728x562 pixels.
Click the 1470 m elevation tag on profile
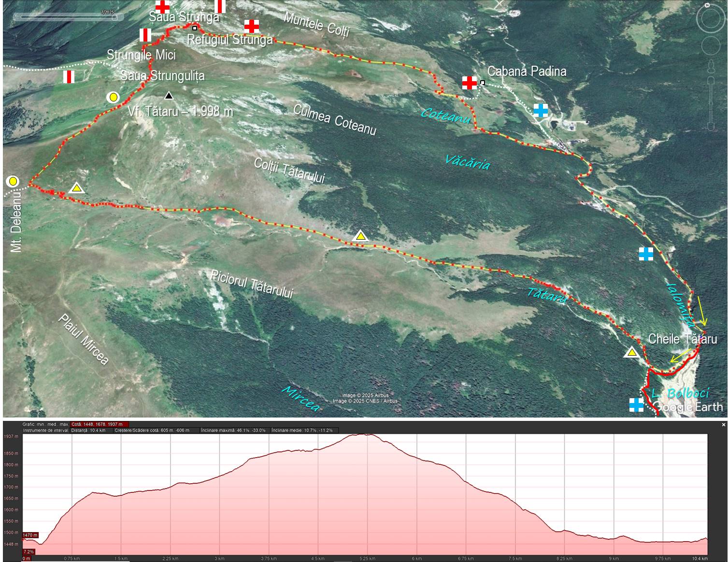click(30, 535)
